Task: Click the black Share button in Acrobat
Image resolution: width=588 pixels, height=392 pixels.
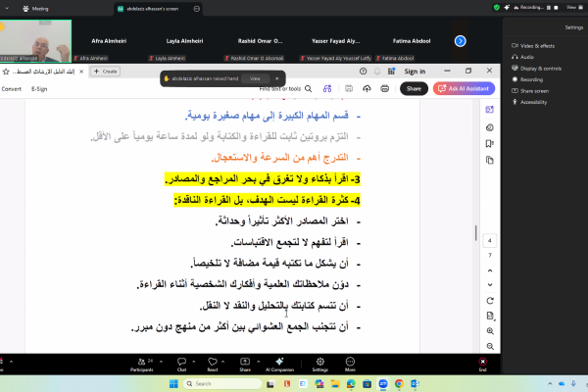Action: 414,88
